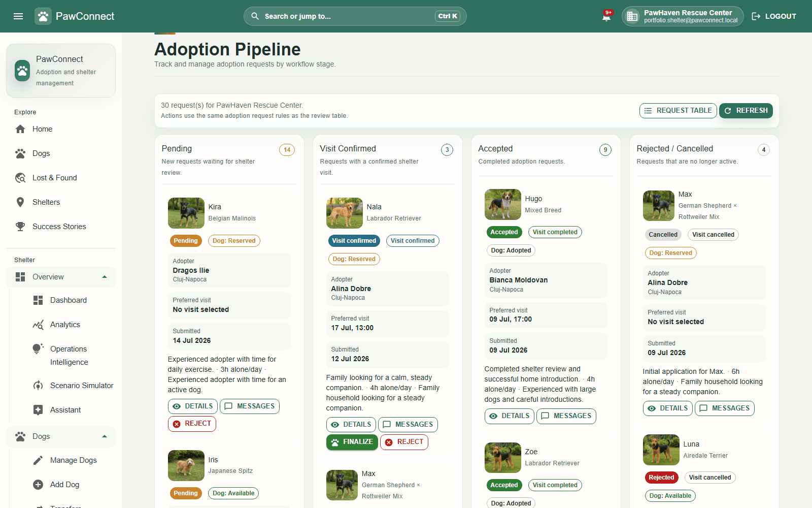Click the Lost & Found search icon
The height and width of the screenshot is (508, 812).
[20, 178]
